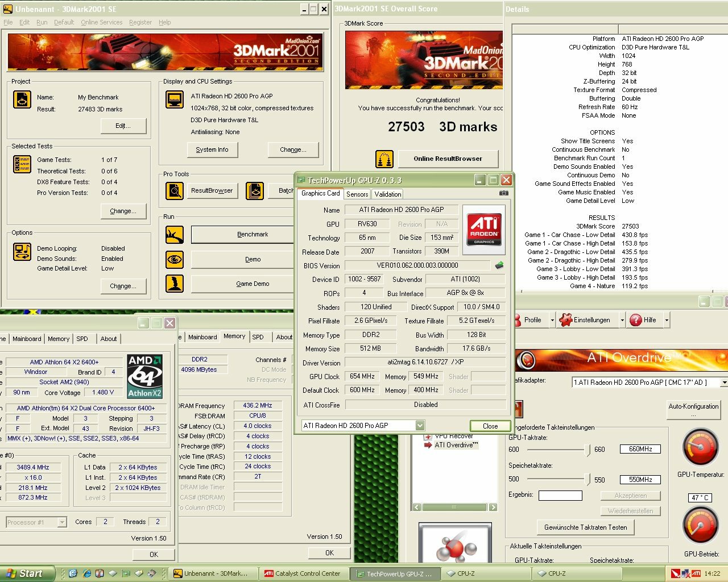Click the 660MHz GPU clock field
This screenshot has height=582, width=728.
pos(640,449)
